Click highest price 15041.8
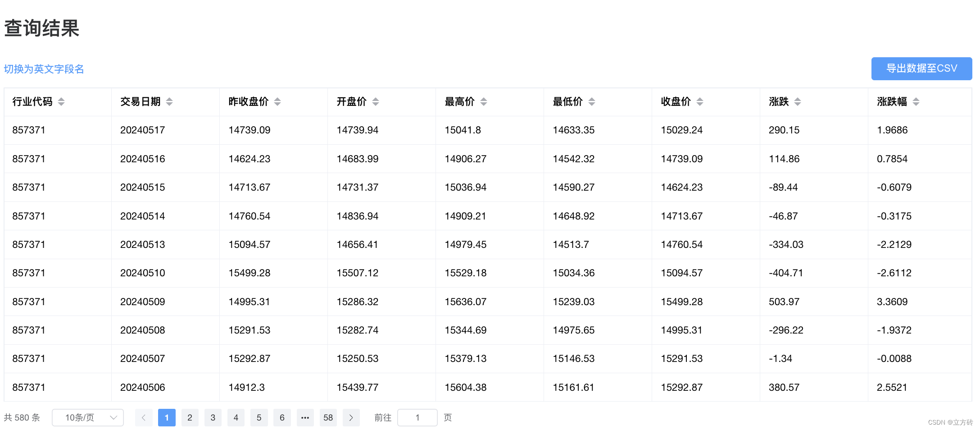 [x=463, y=130]
